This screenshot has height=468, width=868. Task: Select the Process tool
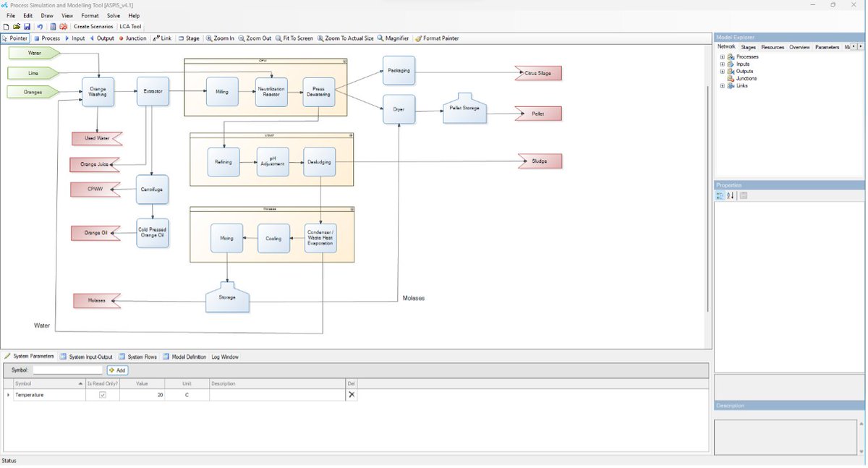47,38
